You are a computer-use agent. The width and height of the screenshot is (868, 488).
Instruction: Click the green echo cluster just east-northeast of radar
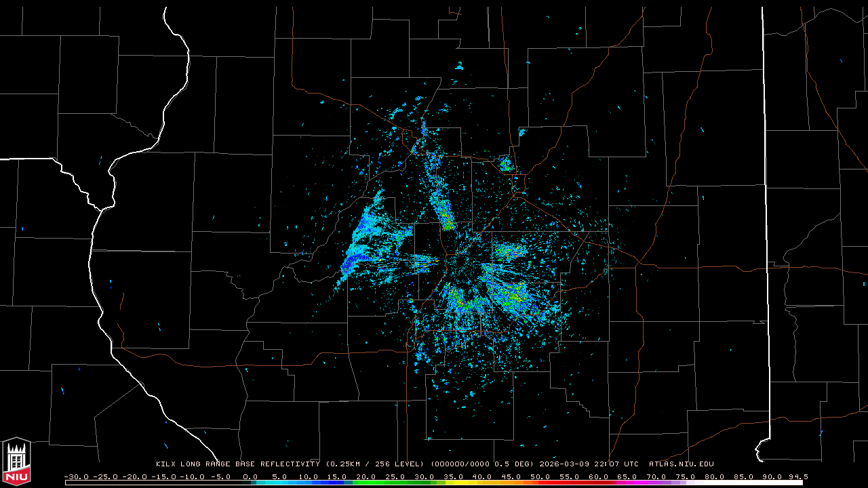505,253
